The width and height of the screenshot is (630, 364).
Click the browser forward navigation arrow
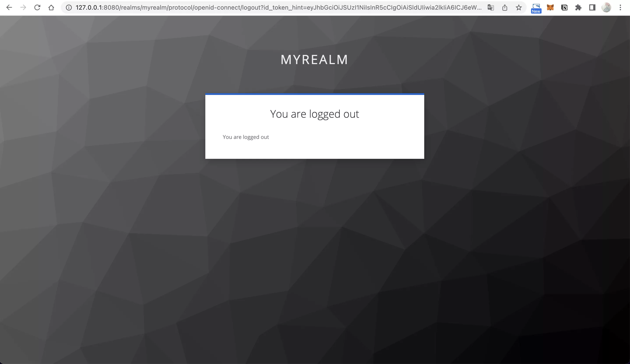23,7
